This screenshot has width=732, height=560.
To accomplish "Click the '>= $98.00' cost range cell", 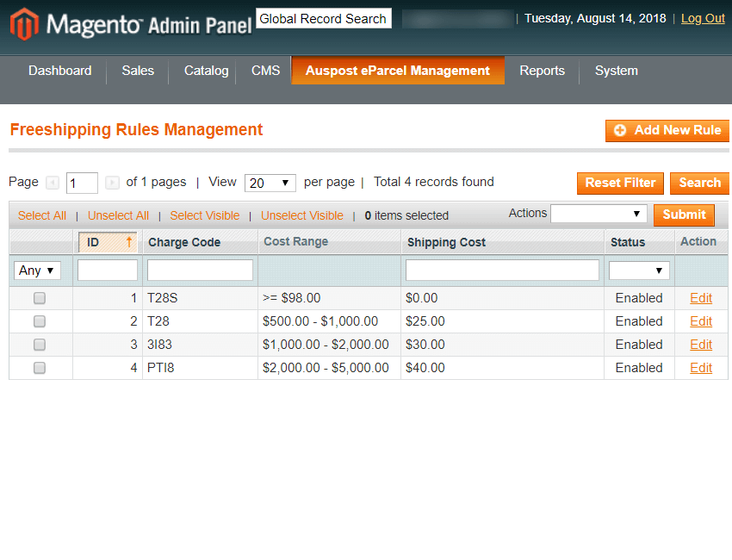I will (x=329, y=298).
